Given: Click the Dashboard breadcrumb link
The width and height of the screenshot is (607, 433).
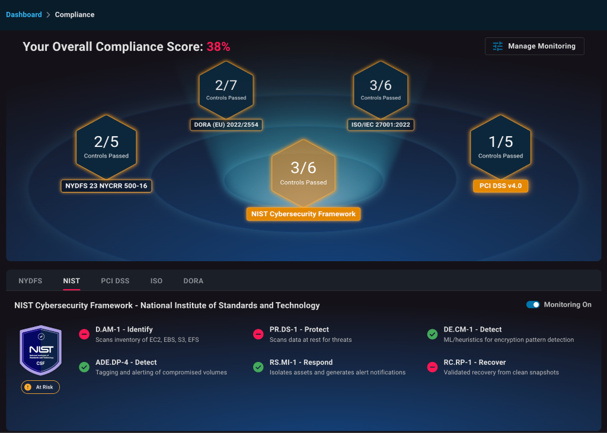Looking at the screenshot, I should coord(24,15).
